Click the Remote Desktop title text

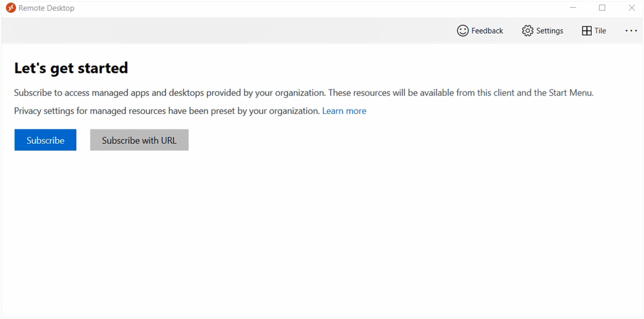[x=46, y=8]
